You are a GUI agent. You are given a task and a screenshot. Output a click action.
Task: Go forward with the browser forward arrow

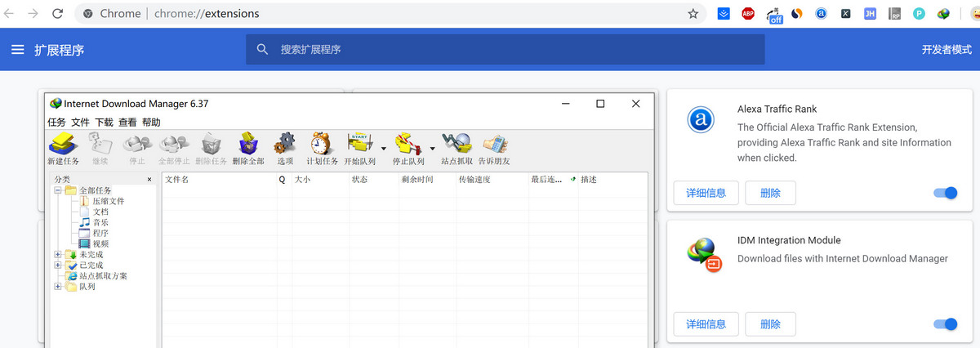point(33,14)
